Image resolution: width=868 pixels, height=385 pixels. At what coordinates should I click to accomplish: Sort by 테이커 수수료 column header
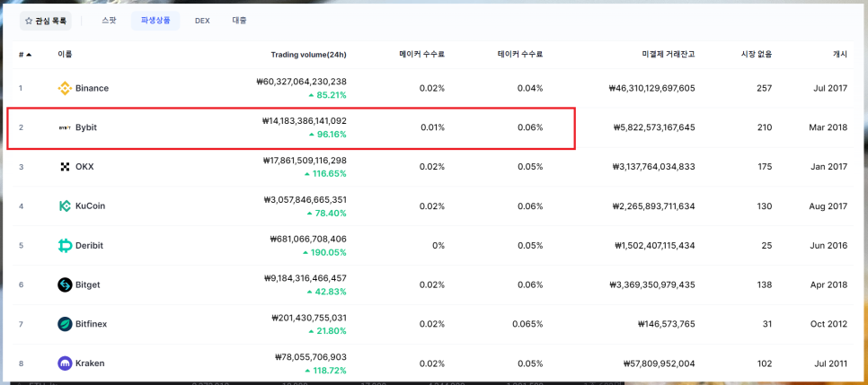pyautogui.click(x=519, y=54)
